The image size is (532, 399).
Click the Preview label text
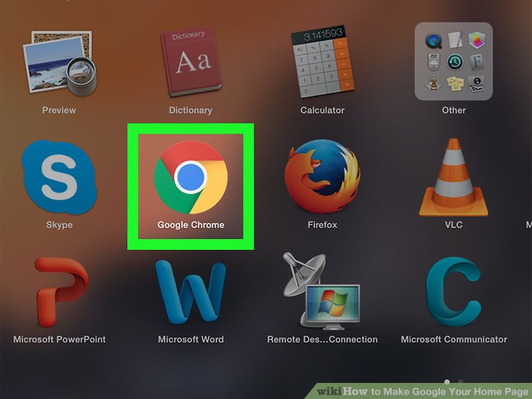[x=59, y=110]
